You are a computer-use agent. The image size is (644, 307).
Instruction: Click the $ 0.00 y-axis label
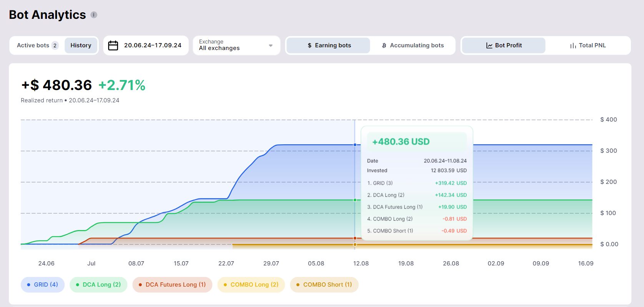609,244
